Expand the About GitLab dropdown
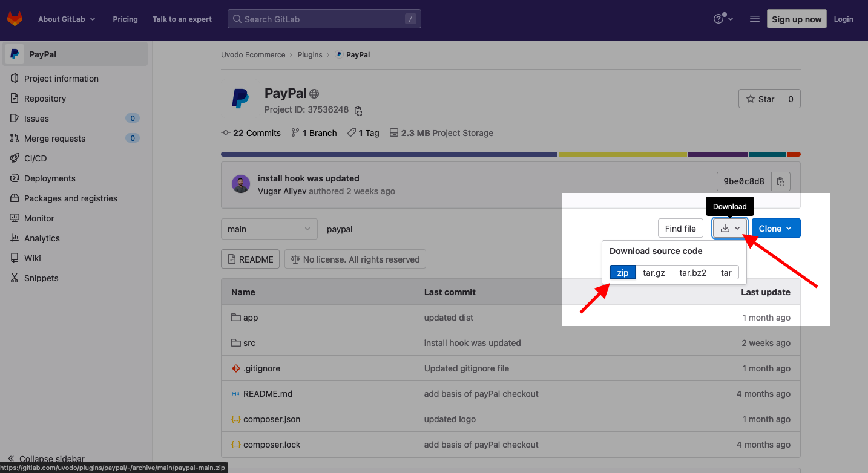The height and width of the screenshot is (473, 868). 67,19
